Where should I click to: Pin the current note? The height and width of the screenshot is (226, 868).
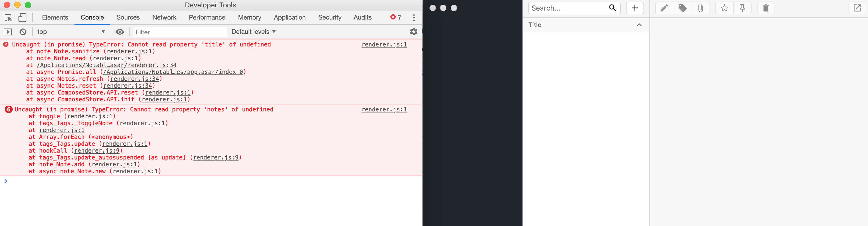743,8
